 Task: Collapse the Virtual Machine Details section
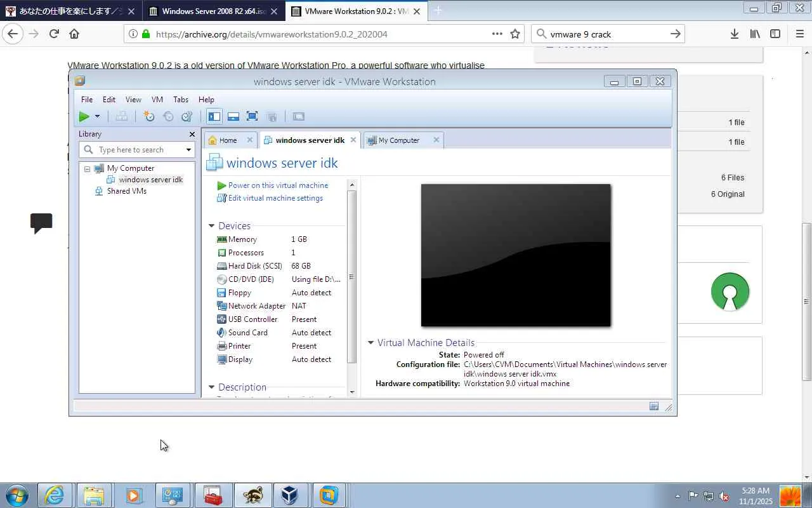click(371, 343)
